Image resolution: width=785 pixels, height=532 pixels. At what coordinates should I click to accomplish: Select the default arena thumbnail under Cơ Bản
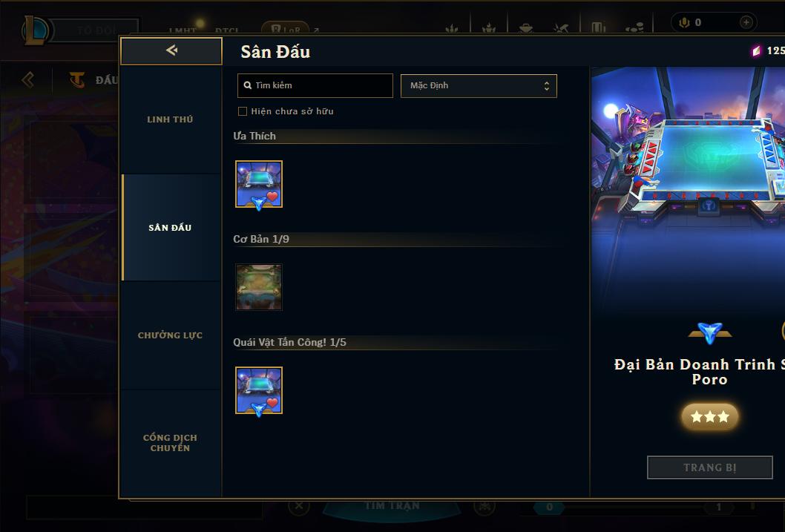[259, 287]
